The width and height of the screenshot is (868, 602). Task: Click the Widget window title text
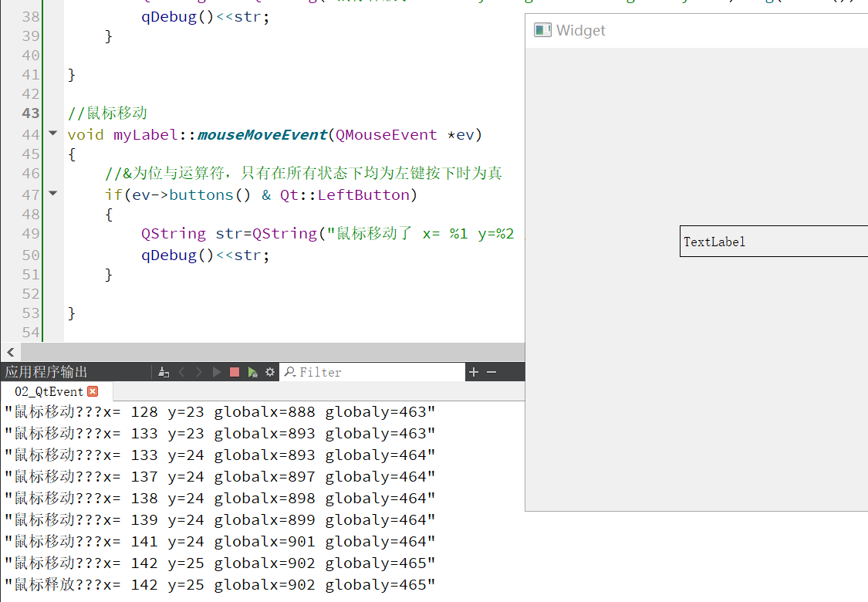581,30
